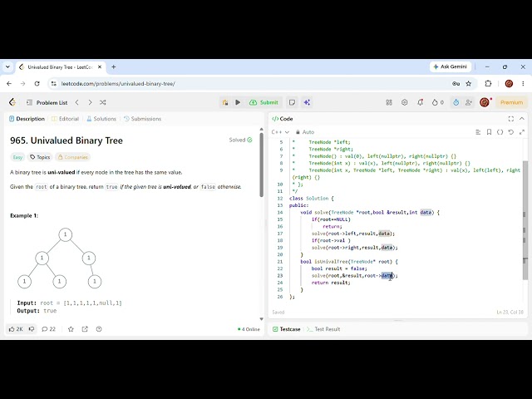The height and width of the screenshot is (399, 532).
Task: Go to next problem arrow
Action: (x=90, y=102)
